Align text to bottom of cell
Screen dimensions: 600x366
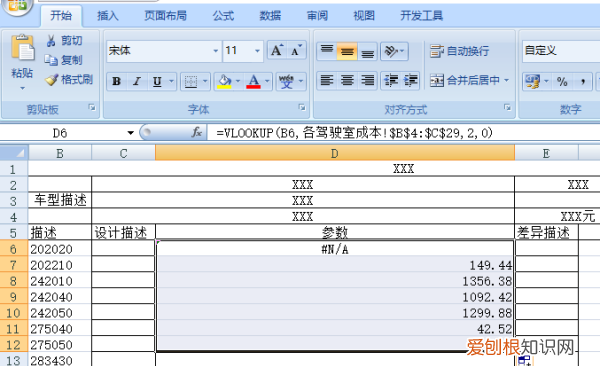click(367, 51)
